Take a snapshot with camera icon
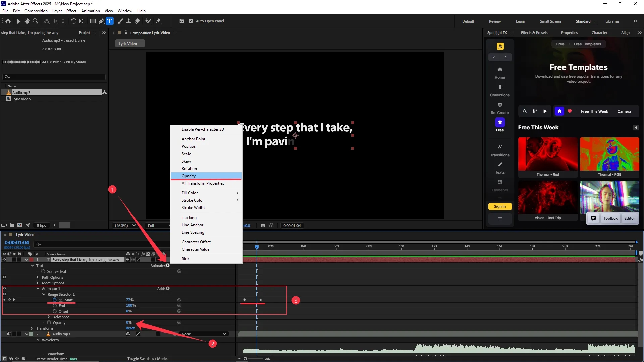Screen dimensions: 644x362 [263, 226]
